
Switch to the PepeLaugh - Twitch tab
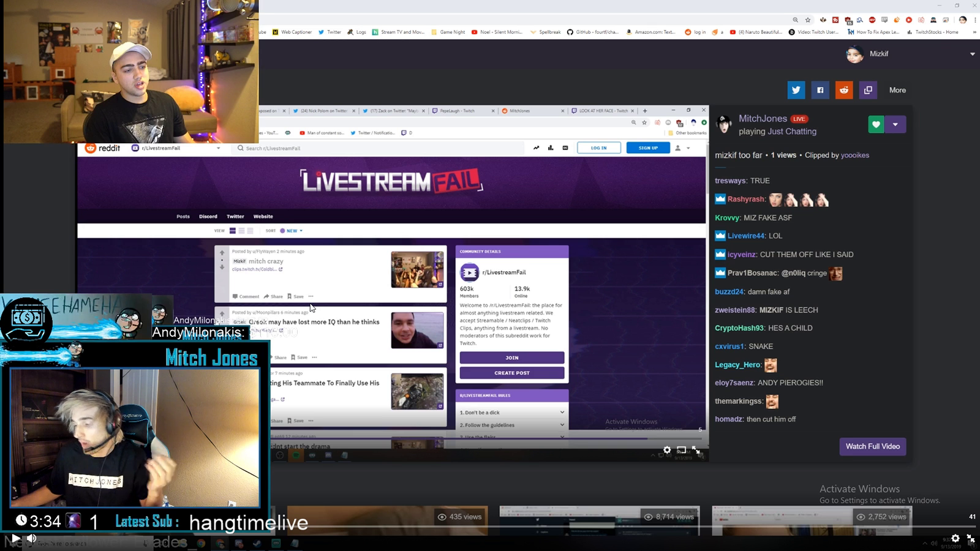coord(463,111)
